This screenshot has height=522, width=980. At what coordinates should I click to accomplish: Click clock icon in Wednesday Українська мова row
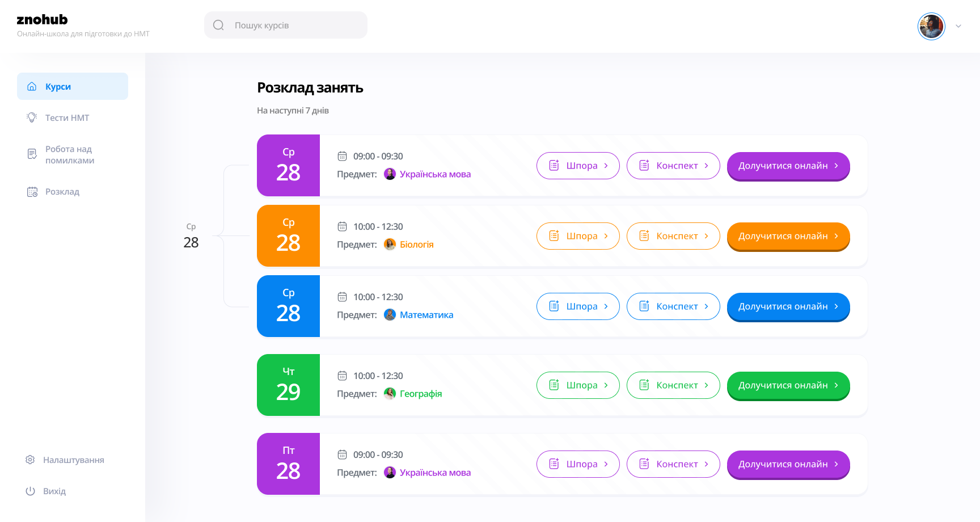click(342, 156)
